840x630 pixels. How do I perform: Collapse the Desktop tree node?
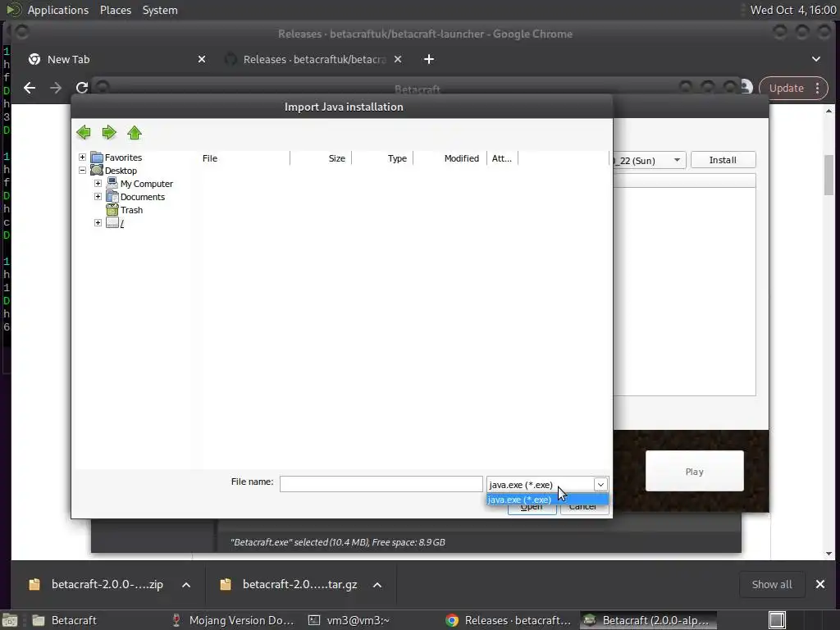pyautogui.click(x=82, y=171)
